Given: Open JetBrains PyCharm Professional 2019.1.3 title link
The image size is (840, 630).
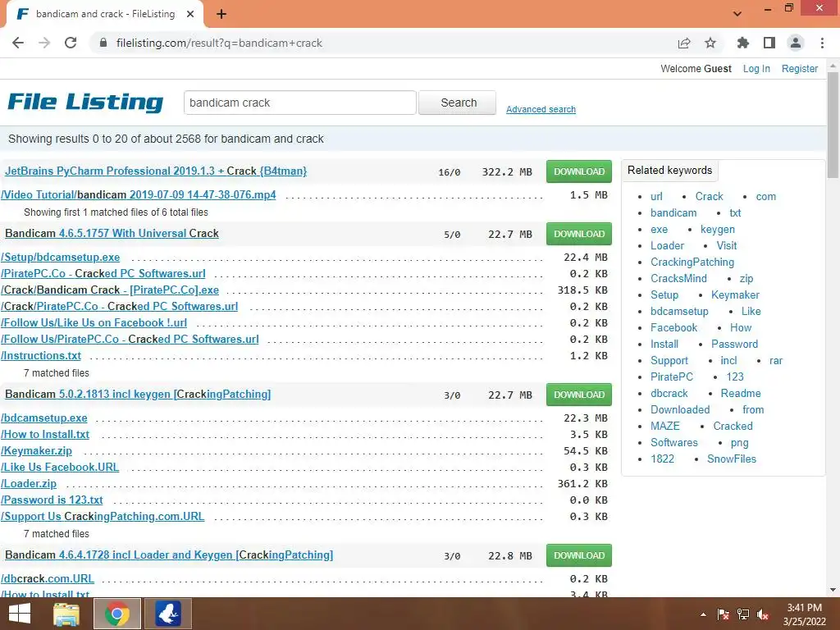Looking at the screenshot, I should click(156, 171).
